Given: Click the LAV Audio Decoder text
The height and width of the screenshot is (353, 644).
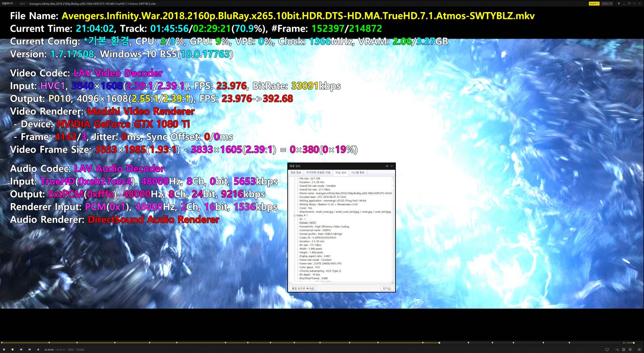Looking at the screenshot, I should click(x=120, y=168).
